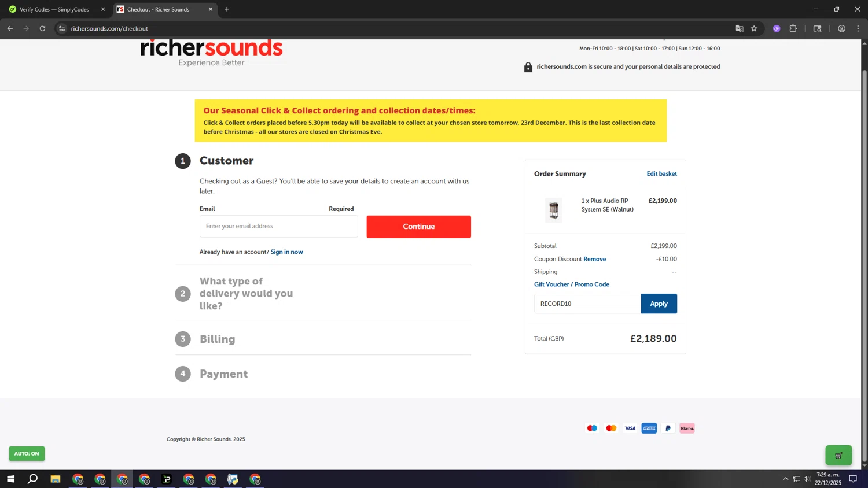Click the step 4 Payment heading
Image resolution: width=868 pixels, height=488 pixels.
pos(223,374)
